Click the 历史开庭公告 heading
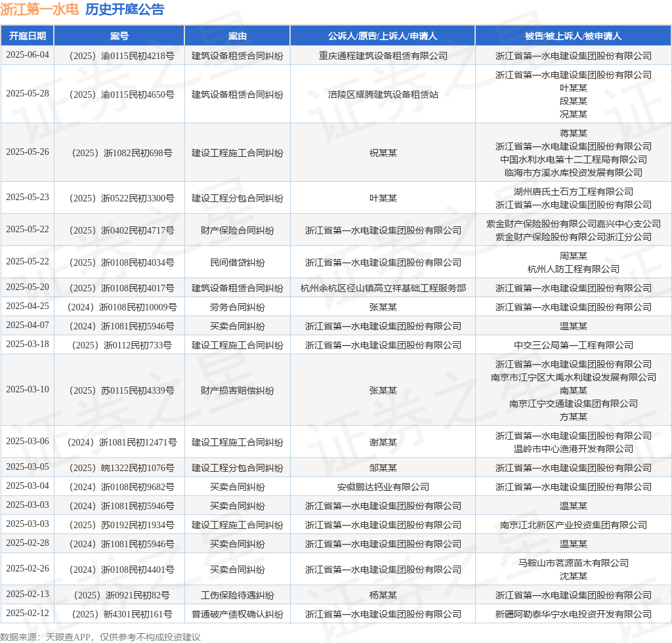The image size is (672, 643). [125, 9]
